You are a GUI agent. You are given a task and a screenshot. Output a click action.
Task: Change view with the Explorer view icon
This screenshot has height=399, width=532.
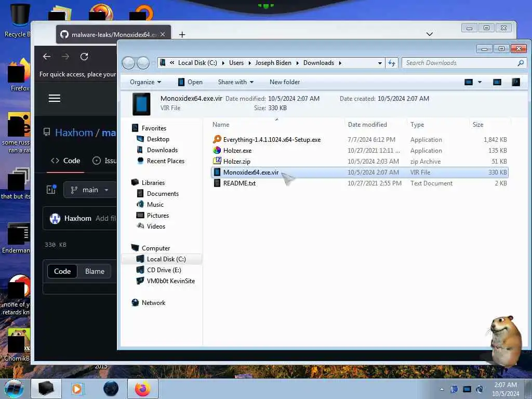tap(469, 82)
